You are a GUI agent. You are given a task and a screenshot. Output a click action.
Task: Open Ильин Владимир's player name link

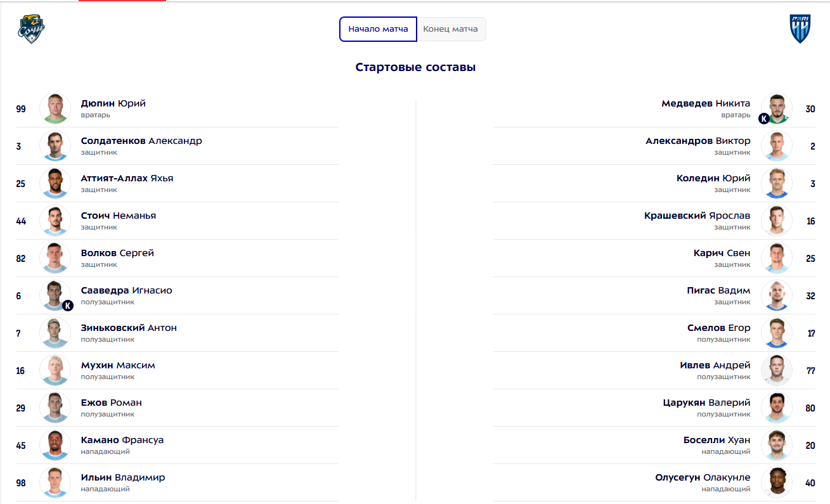[123, 477]
